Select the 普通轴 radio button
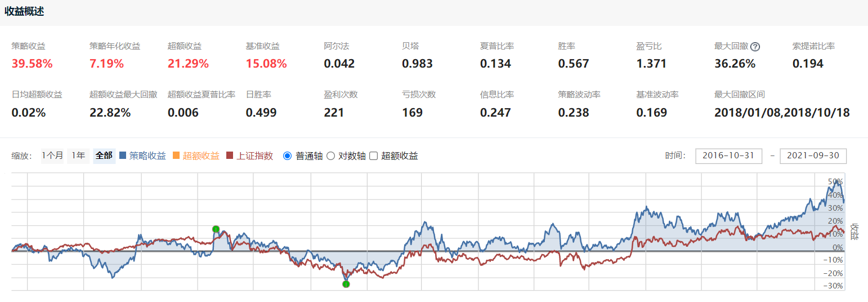Viewport: 868px width, 302px height. 287,156
